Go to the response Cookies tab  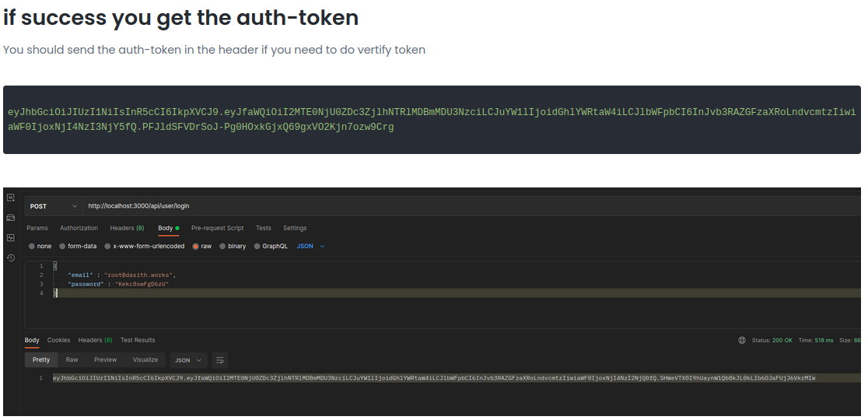point(58,340)
